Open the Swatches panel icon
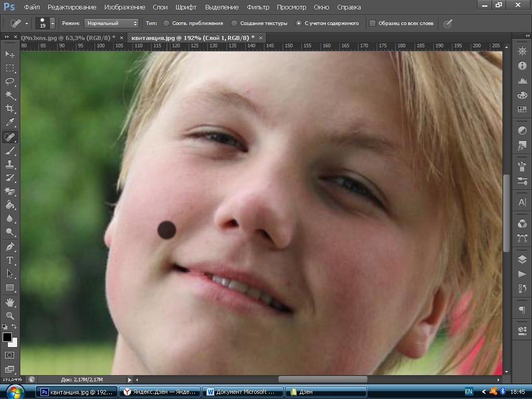The image size is (532, 399). (522, 109)
